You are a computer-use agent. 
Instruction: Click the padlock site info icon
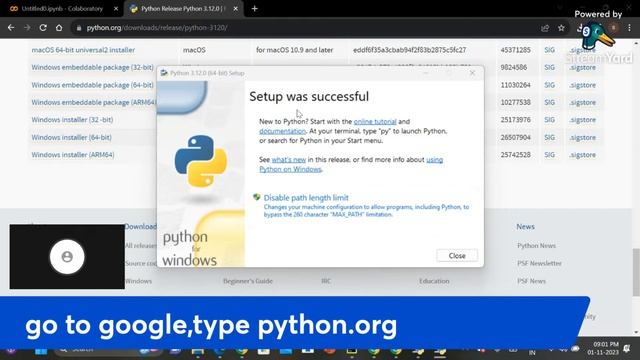click(x=78, y=28)
